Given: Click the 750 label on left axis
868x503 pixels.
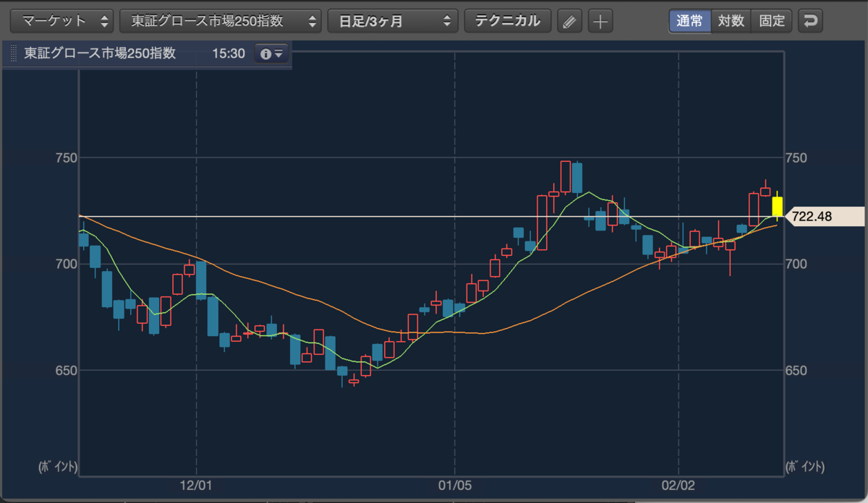Looking at the screenshot, I should pos(65,158).
